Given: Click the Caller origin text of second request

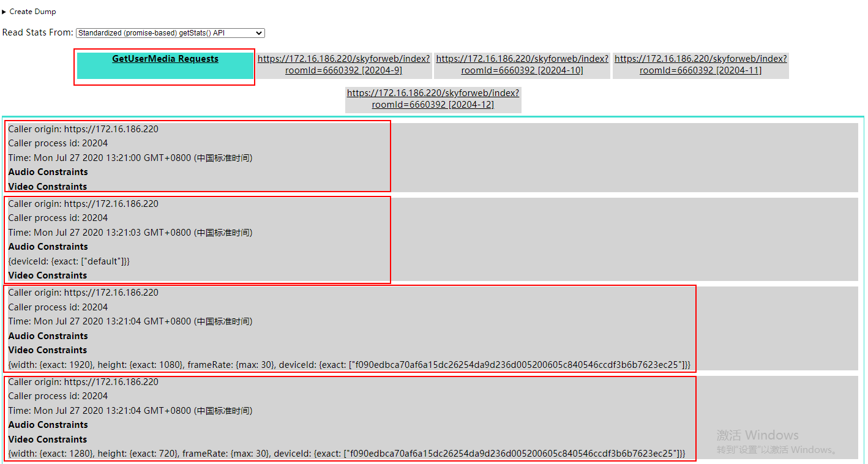Looking at the screenshot, I should [x=83, y=203].
